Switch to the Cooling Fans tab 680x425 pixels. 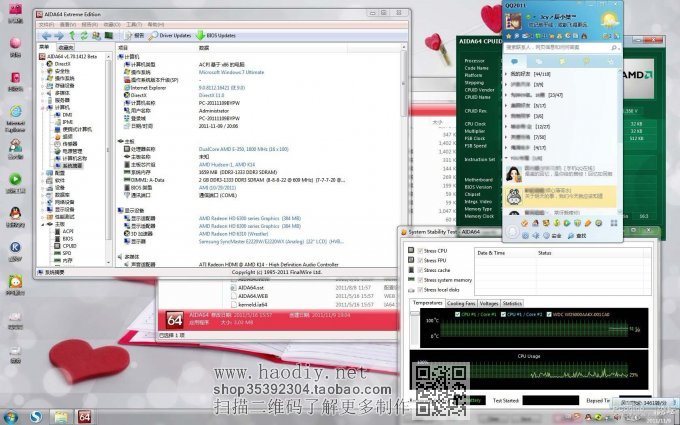(x=461, y=302)
